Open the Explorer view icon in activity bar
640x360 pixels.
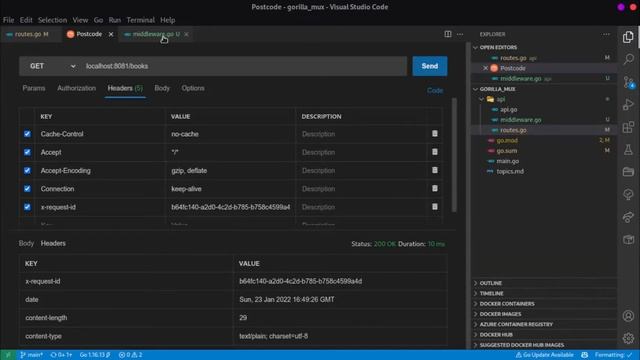tap(628, 37)
